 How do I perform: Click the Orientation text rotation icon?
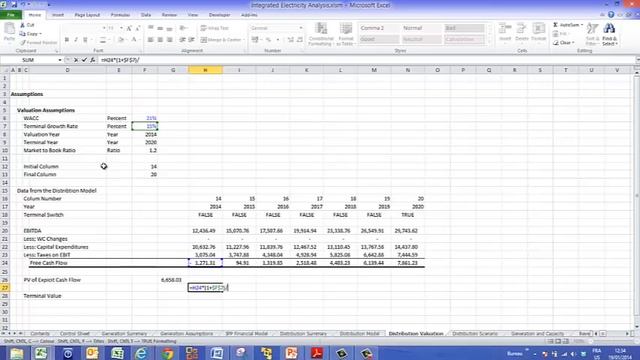tap(183, 28)
